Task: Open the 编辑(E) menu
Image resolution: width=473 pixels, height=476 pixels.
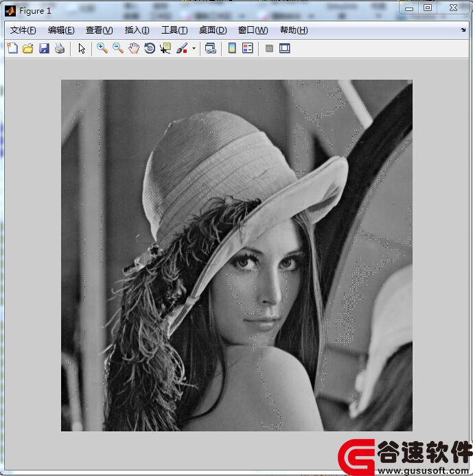Action: click(61, 30)
